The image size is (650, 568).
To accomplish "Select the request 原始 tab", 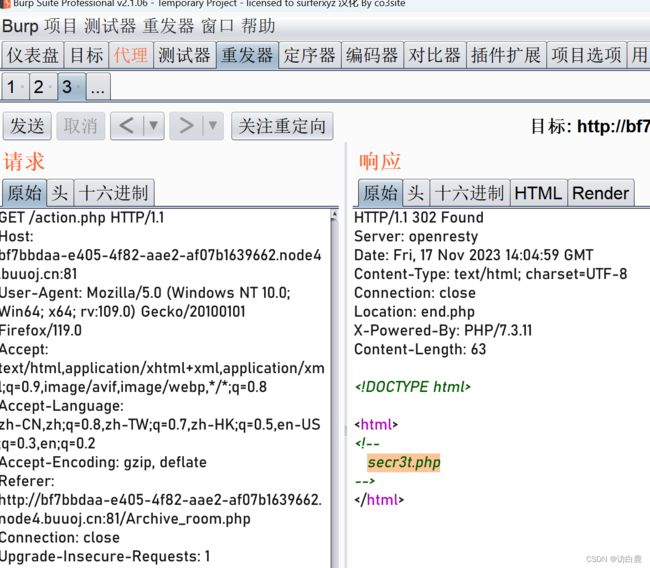I will point(24,193).
